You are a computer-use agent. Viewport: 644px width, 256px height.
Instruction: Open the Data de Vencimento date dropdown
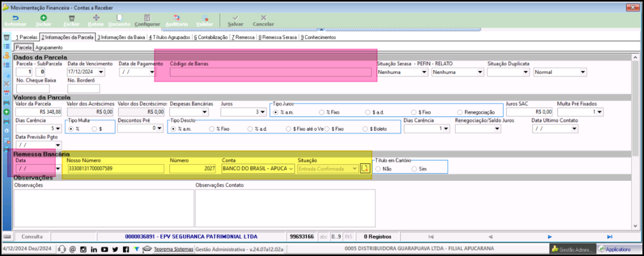[100, 72]
